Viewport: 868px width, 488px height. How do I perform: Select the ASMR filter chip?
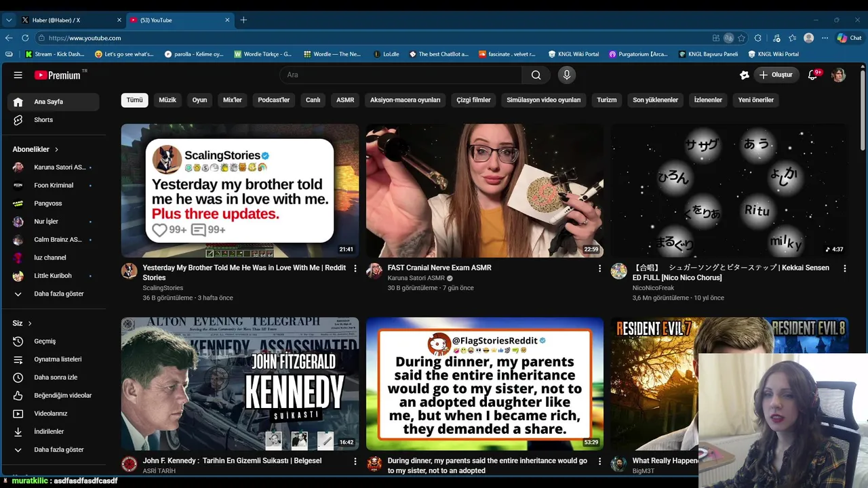345,100
